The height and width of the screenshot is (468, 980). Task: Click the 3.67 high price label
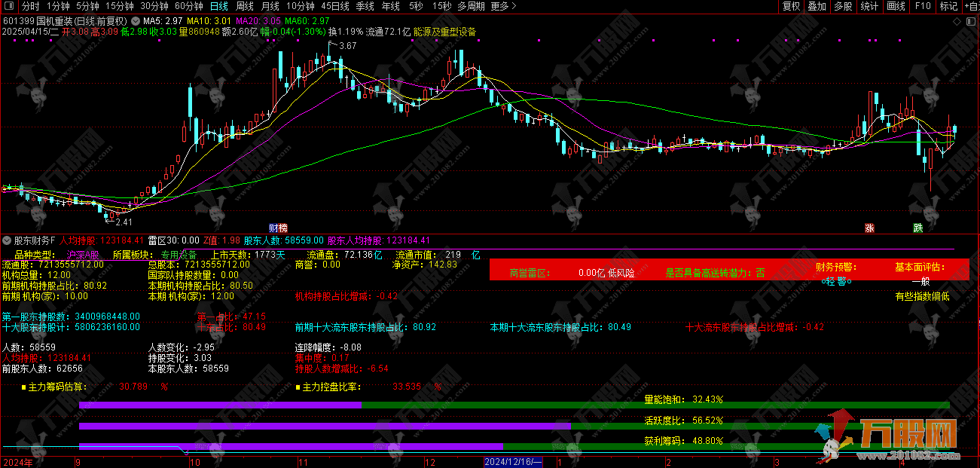click(x=347, y=47)
